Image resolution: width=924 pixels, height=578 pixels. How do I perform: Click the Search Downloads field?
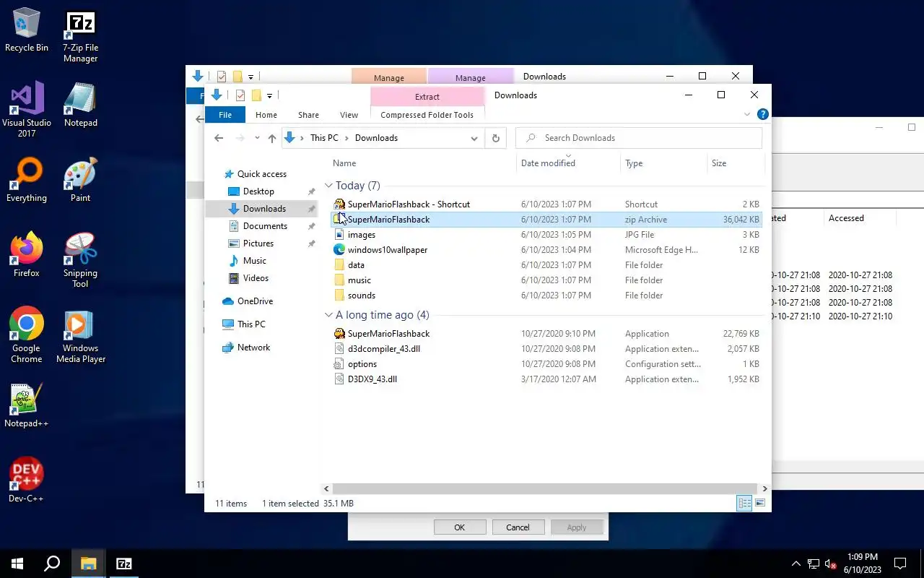639,138
